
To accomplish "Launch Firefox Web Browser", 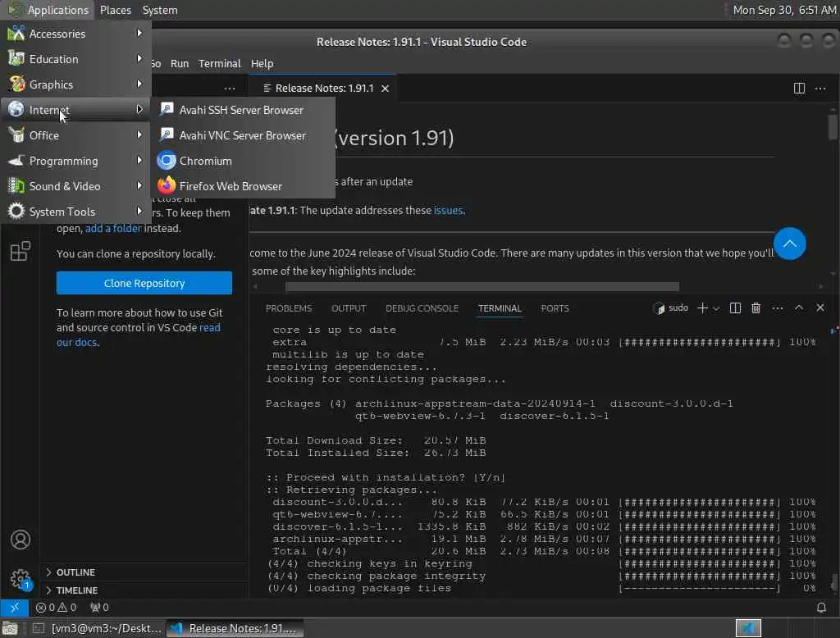I will pyautogui.click(x=243, y=186).
